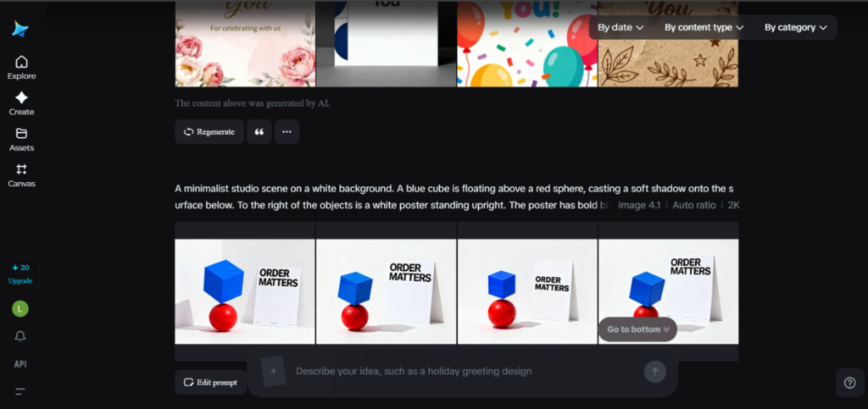868x409 pixels.
Task: Click the plus add-image button in prompt box
Action: [273, 371]
